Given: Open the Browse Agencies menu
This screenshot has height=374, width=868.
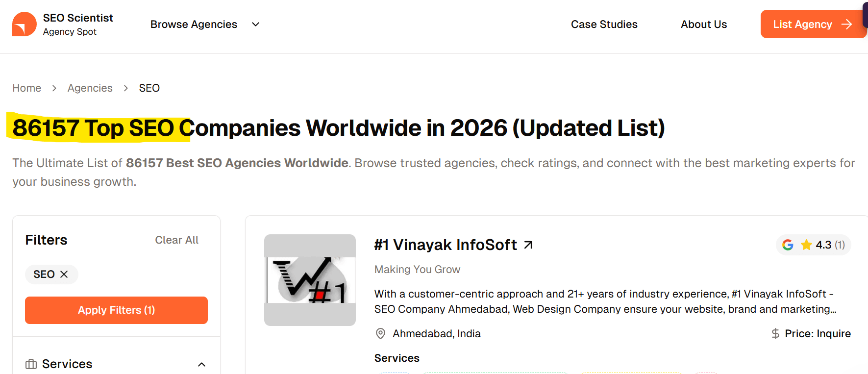Looking at the screenshot, I should 194,25.
